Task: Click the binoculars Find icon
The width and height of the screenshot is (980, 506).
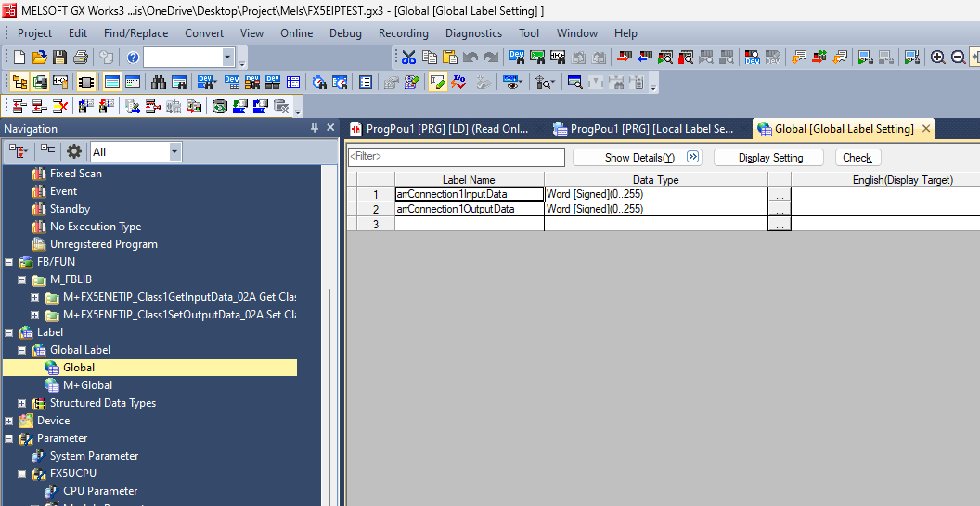Action: tap(158, 82)
